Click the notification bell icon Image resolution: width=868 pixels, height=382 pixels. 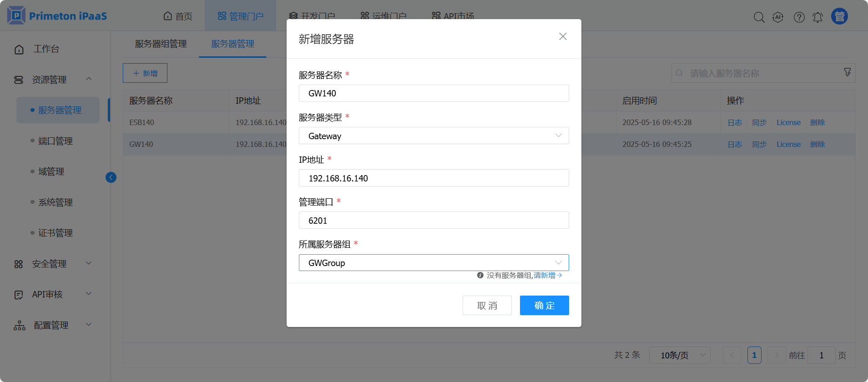coord(818,17)
